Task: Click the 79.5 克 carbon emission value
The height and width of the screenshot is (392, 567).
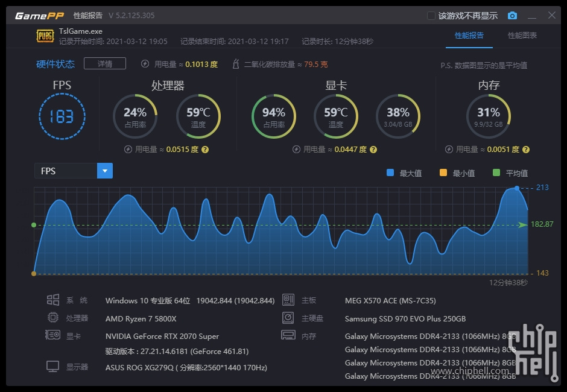Action: tap(315, 65)
